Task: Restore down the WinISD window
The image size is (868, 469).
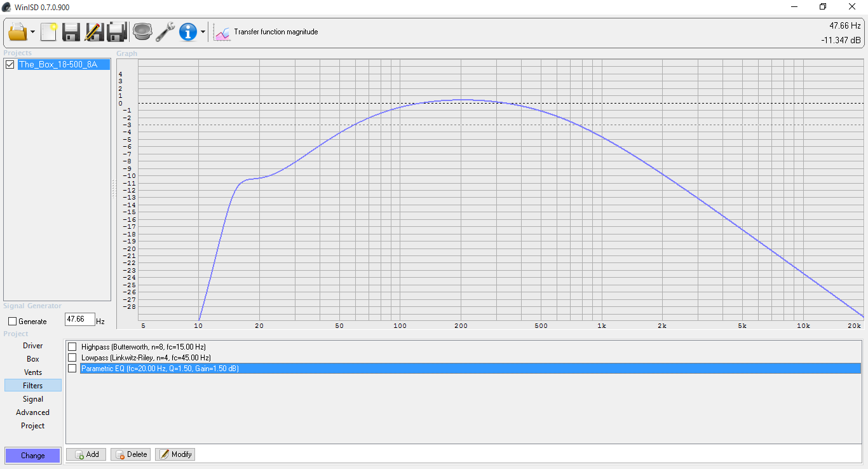Action: click(x=823, y=7)
